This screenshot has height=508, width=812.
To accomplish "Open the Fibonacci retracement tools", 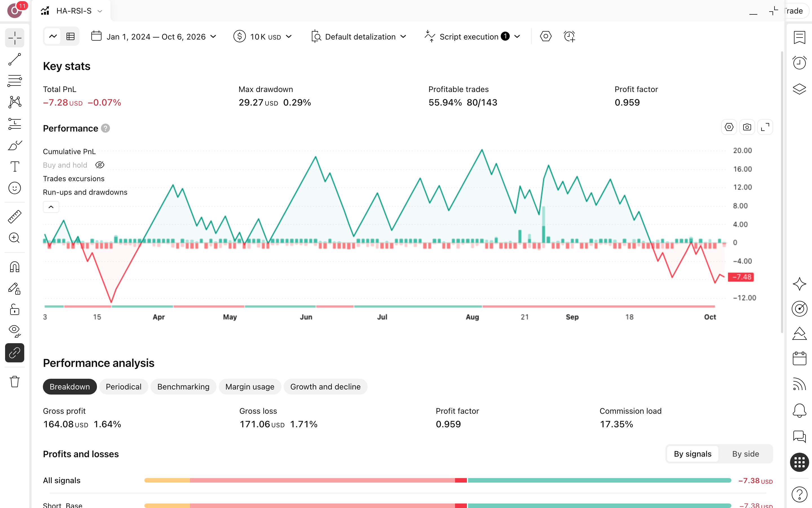I will (x=14, y=81).
